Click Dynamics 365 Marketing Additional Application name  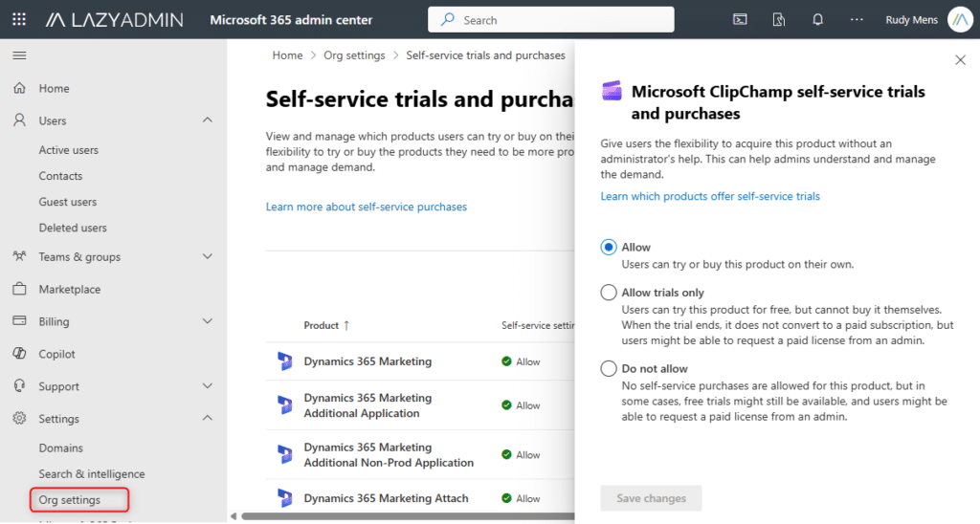point(367,405)
